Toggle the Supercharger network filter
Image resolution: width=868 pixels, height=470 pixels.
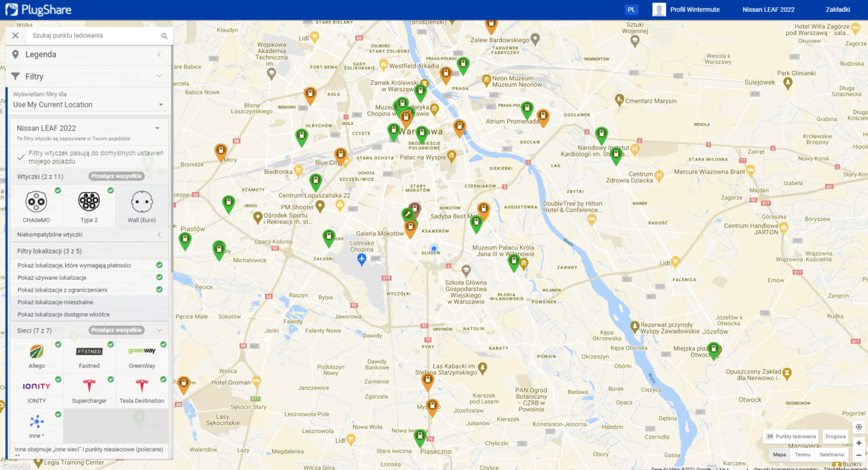click(89, 391)
